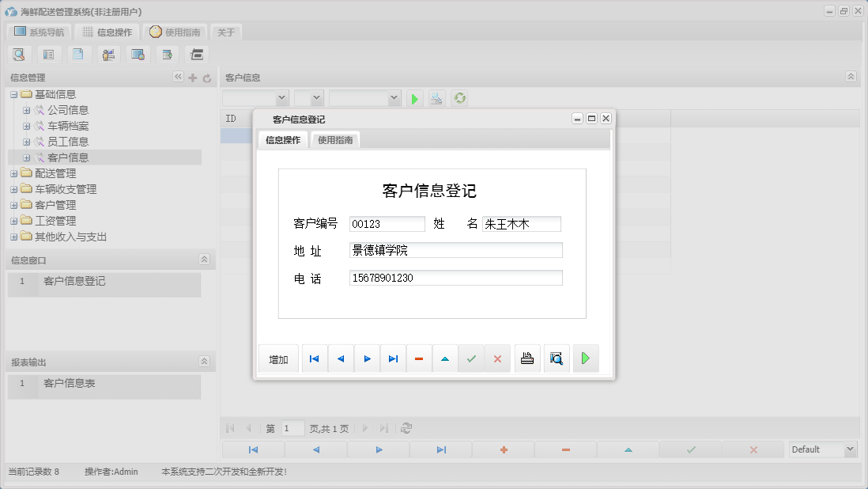Select the search icon in the main toolbar
Viewport: 868px width, 489px height.
19,54
